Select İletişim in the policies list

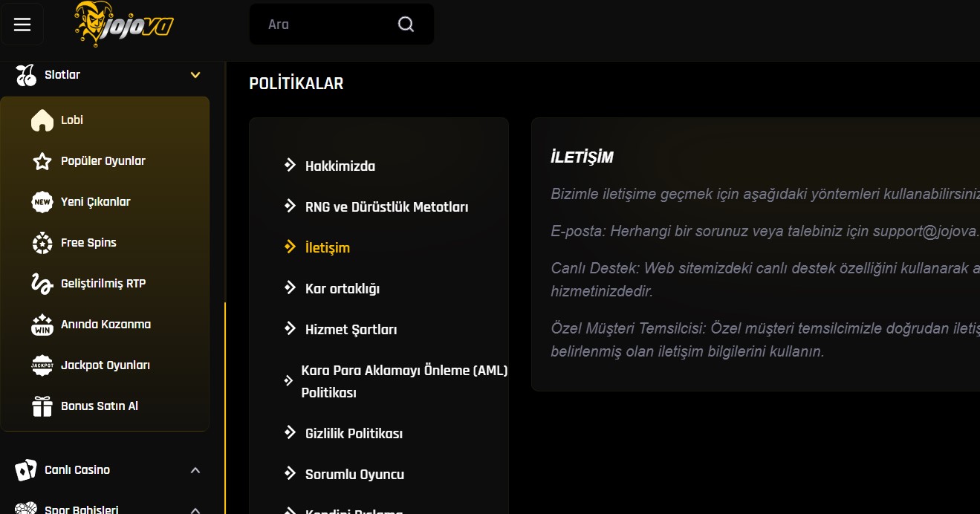point(327,248)
